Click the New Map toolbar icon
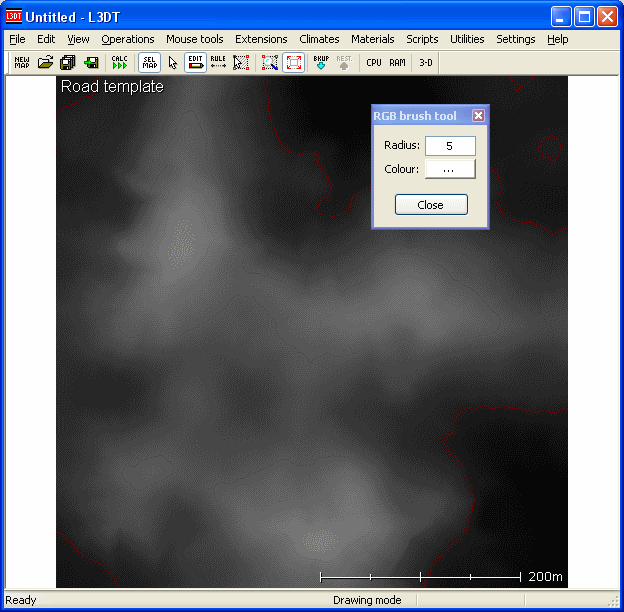The width and height of the screenshot is (624, 612). pos(22,62)
